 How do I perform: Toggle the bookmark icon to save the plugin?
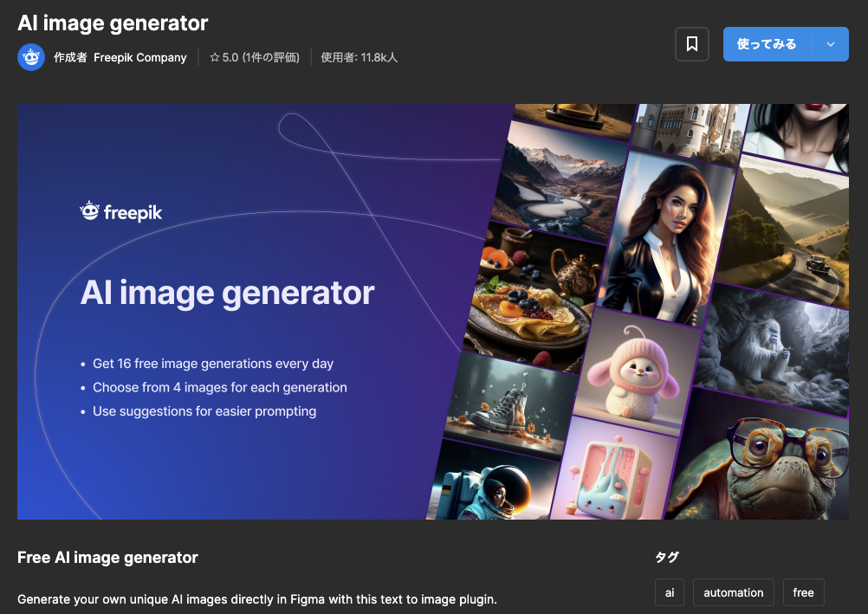[x=691, y=43]
